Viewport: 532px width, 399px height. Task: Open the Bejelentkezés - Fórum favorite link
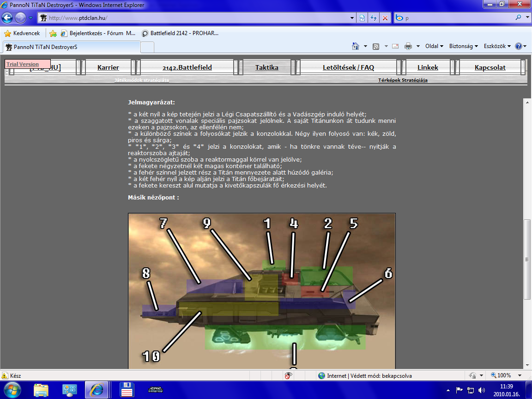pos(98,33)
